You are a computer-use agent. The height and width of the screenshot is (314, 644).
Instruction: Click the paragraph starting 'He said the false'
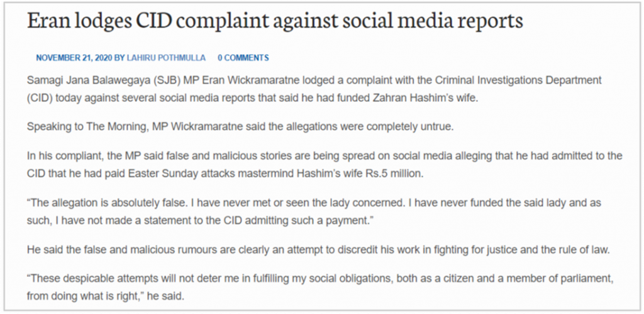coord(318,249)
